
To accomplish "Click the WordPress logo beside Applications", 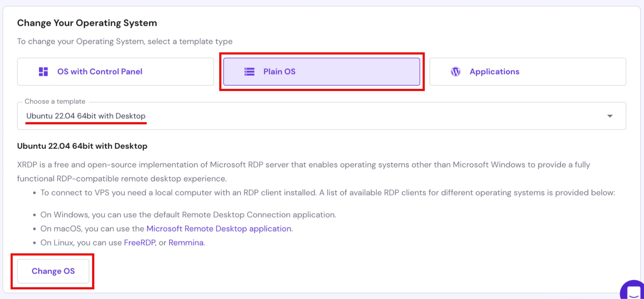I will pos(455,72).
